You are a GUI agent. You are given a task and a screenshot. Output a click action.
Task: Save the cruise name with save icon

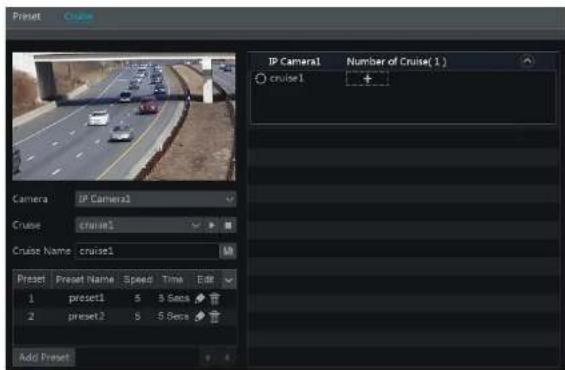[x=228, y=251]
